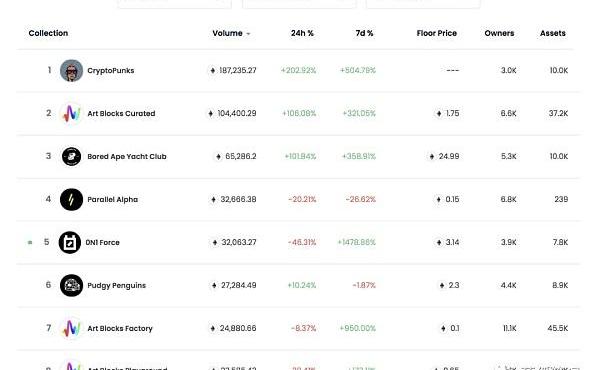Screen dimensions: 600x370
Task: Click the Collection column header
Action: (x=48, y=33)
